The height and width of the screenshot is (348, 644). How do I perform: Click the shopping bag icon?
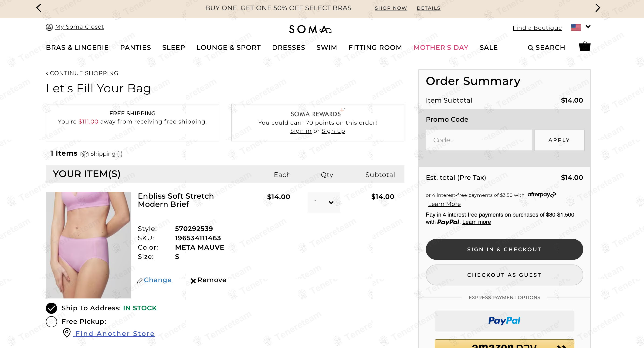click(x=584, y=47)
